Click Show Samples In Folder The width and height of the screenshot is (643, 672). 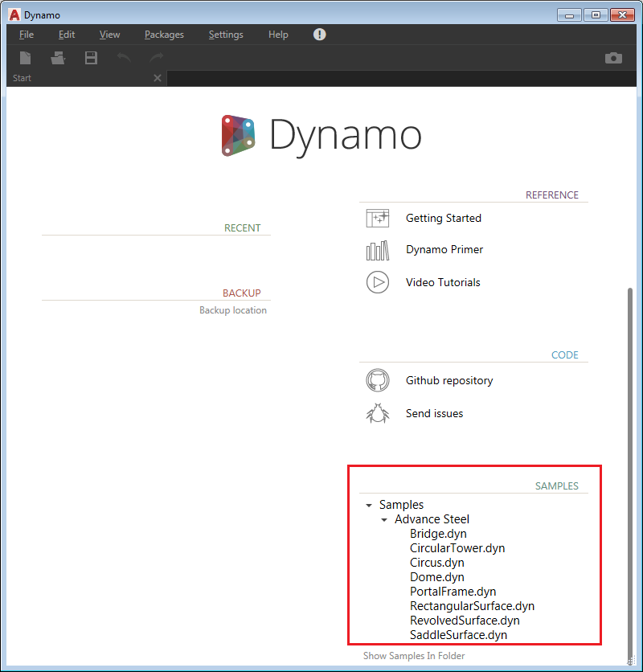414,656
